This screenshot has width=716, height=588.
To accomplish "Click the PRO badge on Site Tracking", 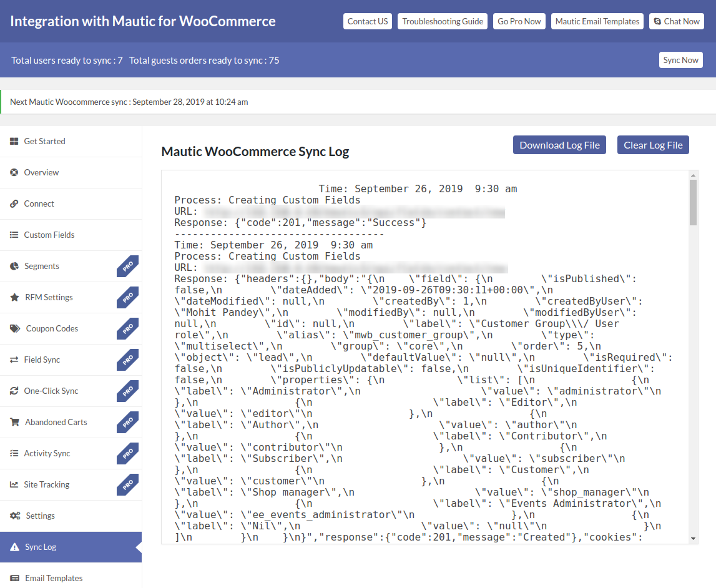I will point(128,484).
